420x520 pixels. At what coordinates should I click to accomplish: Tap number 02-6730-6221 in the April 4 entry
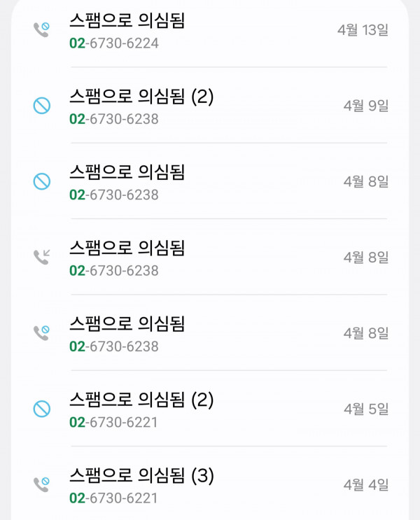[114, 498]
